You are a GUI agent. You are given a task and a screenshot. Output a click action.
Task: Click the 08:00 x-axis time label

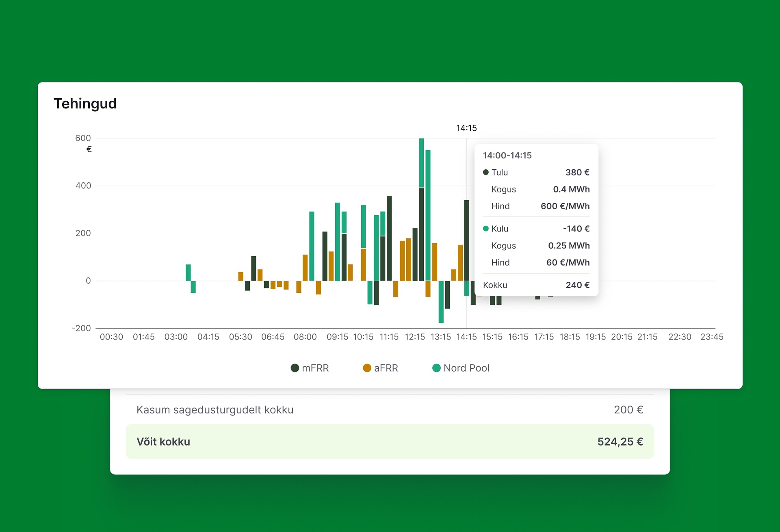[305, 337]
